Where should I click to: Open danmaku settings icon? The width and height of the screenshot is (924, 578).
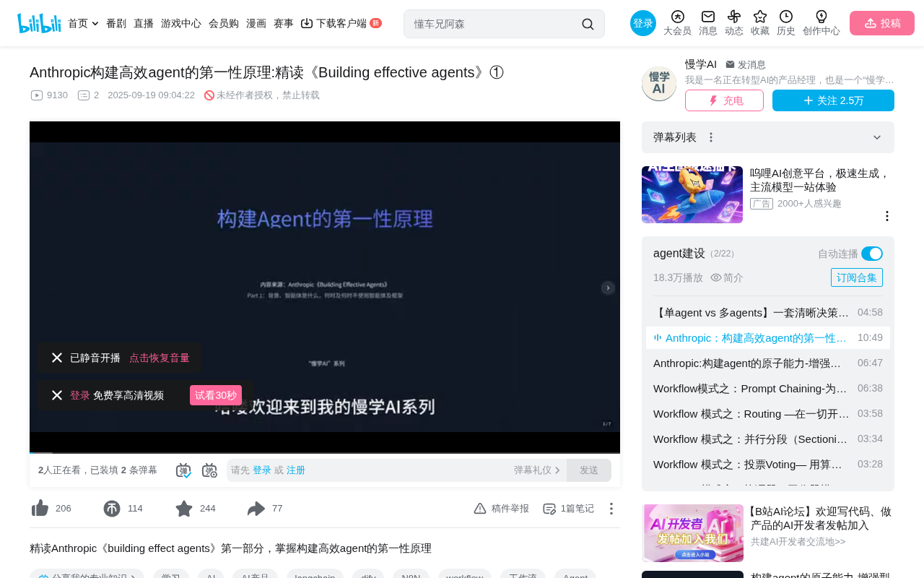[209, 470]
